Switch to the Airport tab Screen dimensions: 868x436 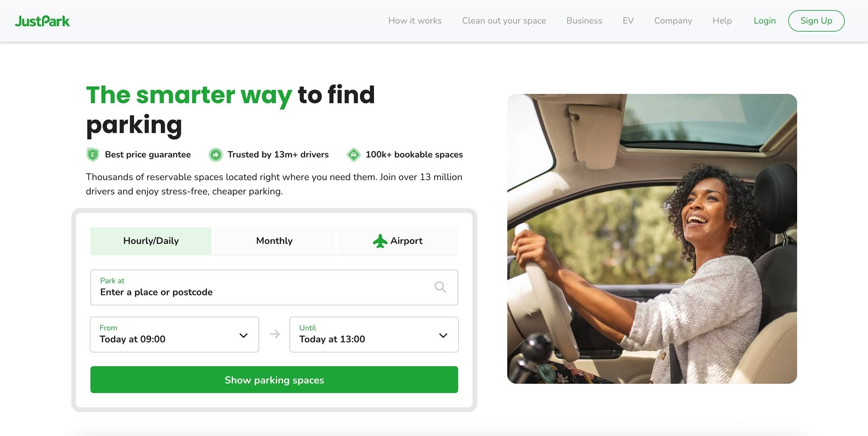pos(398,241)
